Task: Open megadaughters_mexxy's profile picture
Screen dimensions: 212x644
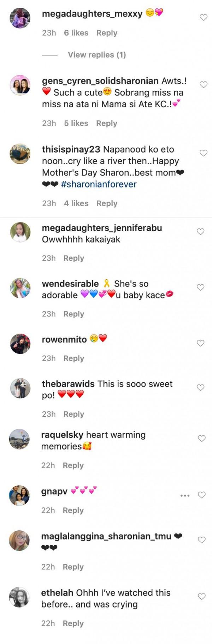Action: tap(20, 18)
